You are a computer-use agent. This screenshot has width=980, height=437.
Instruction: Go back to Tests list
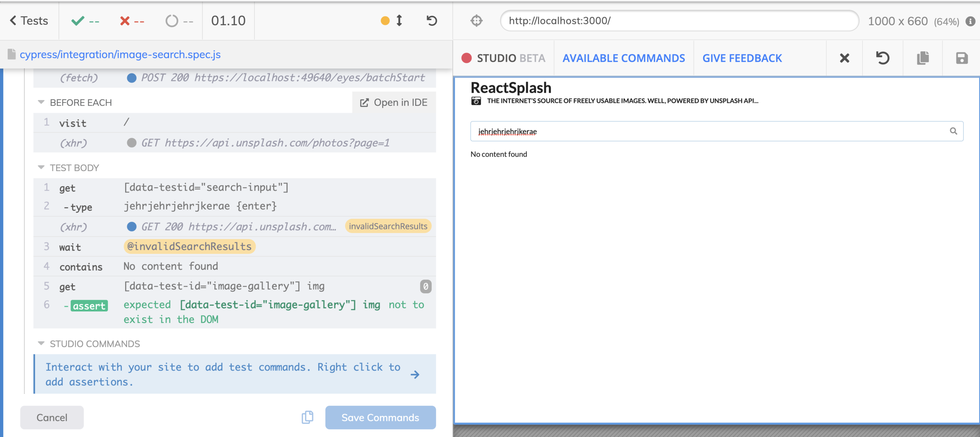[x=29, y=20]
